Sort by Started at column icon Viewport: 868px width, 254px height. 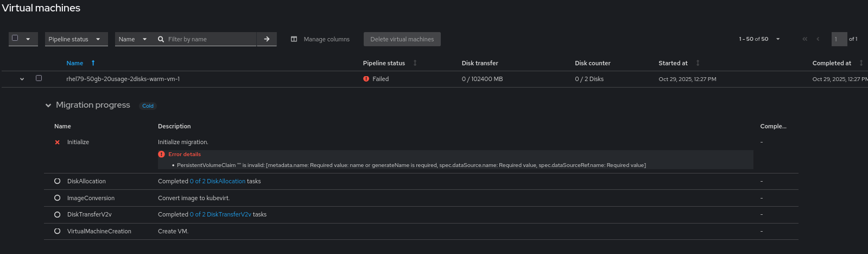pyautogui.click(x=698, y=63)
